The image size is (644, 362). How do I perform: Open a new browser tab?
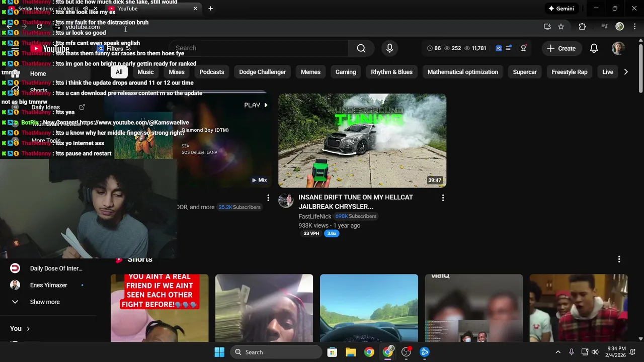tap(210, 9)
